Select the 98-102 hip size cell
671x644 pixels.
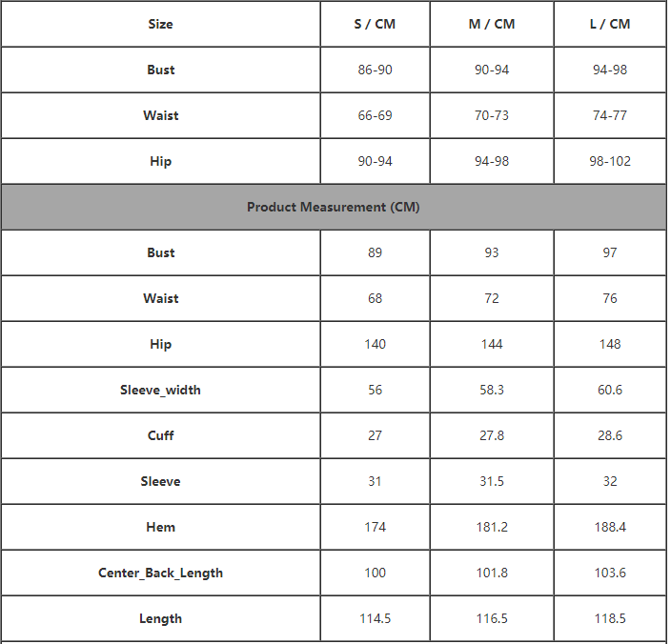click(609, 161)
